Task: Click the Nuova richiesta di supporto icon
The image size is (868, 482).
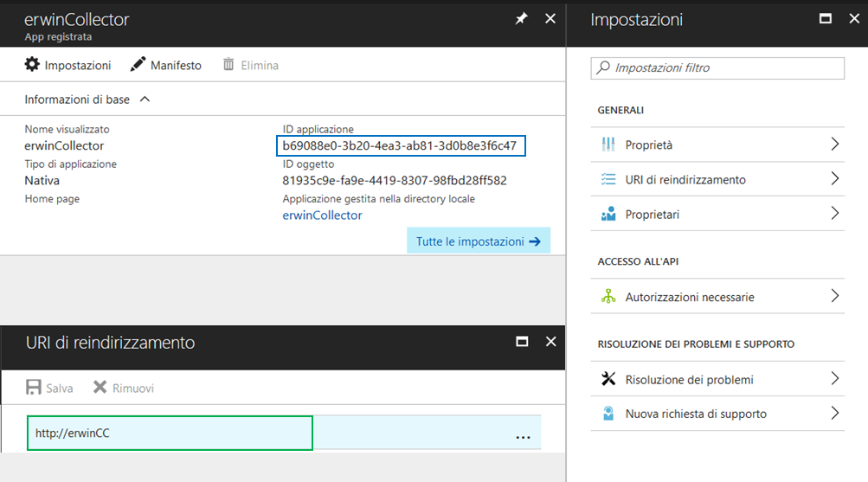Action: 608,414
